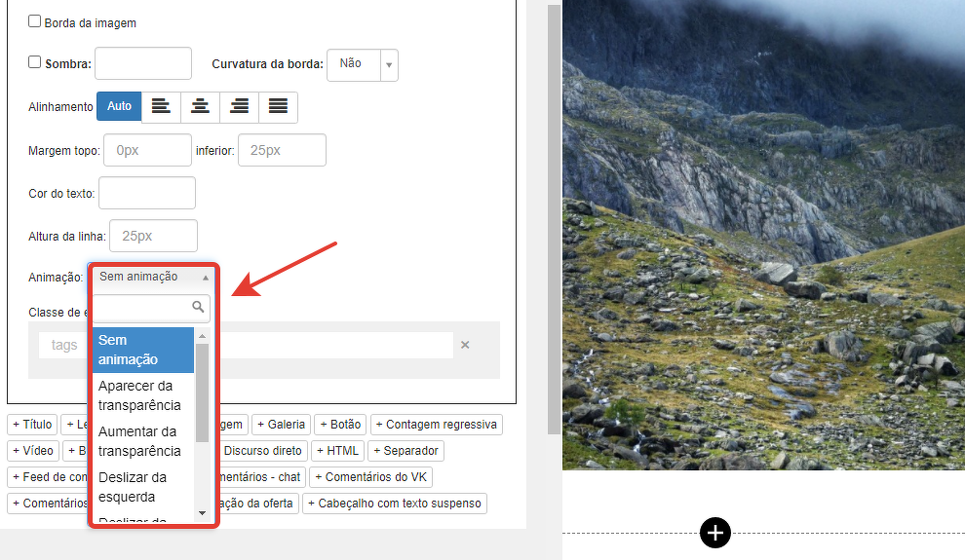Click the Margem topo input field
Image resolution: width=965 pixels, height=560 pixels.
tap(147, 151)
